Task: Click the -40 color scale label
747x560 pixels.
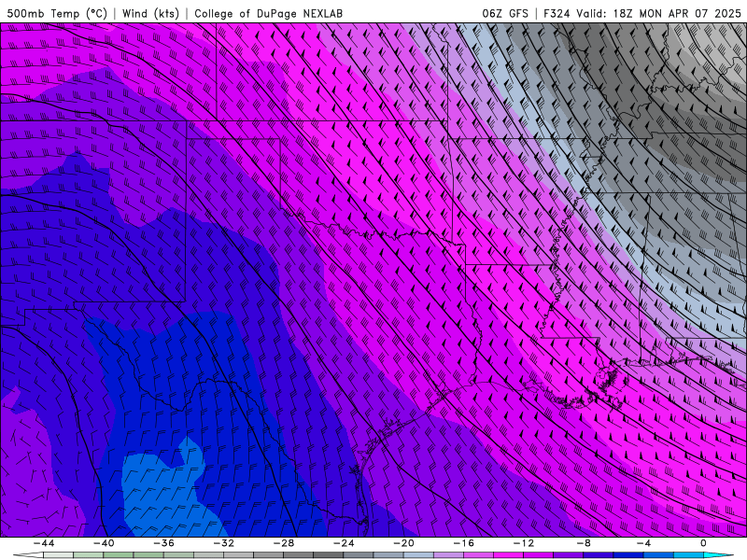Action: 104,543
